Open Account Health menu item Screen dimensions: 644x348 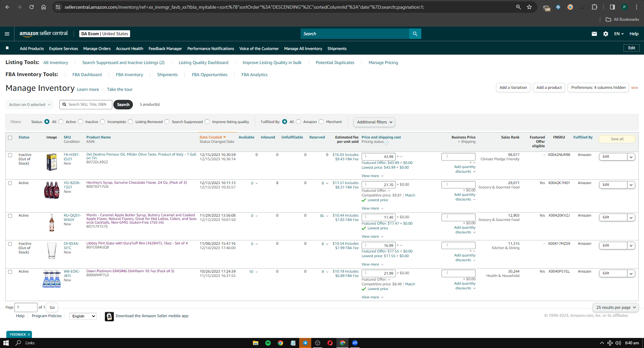pyautogui.click(x=129, y=49)
